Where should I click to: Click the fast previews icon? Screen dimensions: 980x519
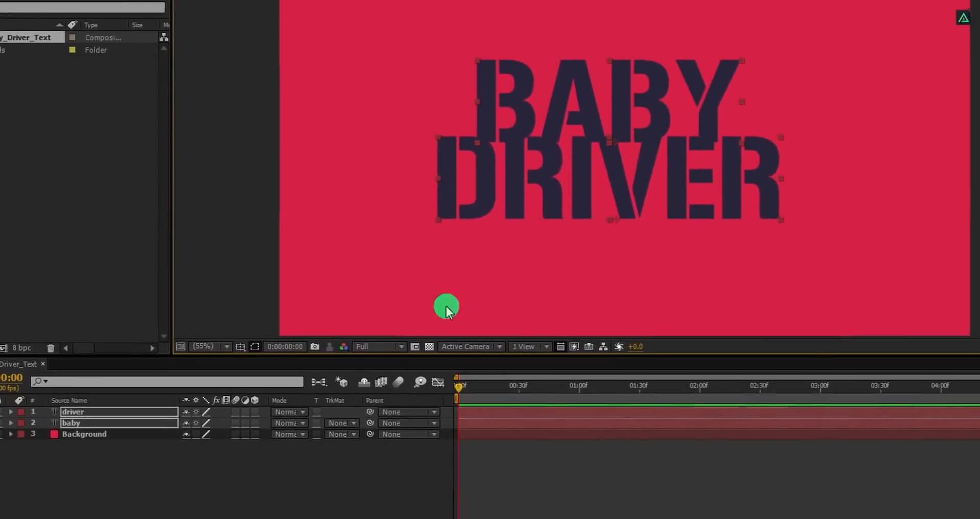574,347
